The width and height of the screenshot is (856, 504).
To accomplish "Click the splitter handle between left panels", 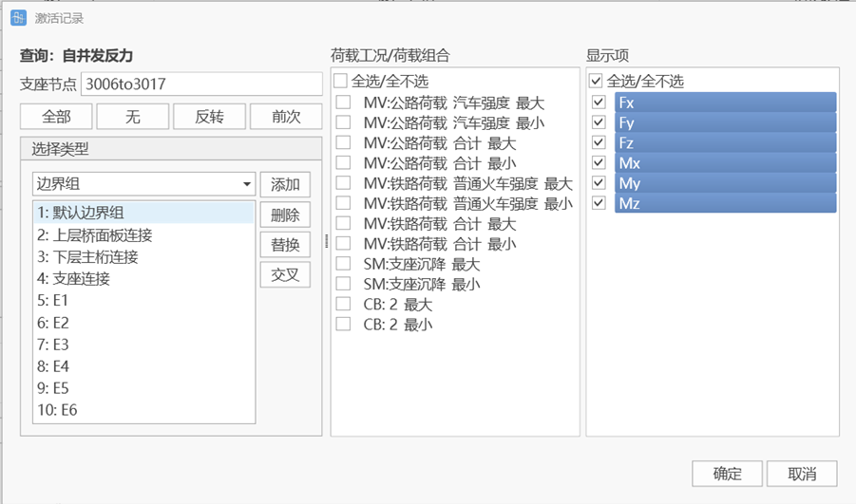I will (327, 241).
